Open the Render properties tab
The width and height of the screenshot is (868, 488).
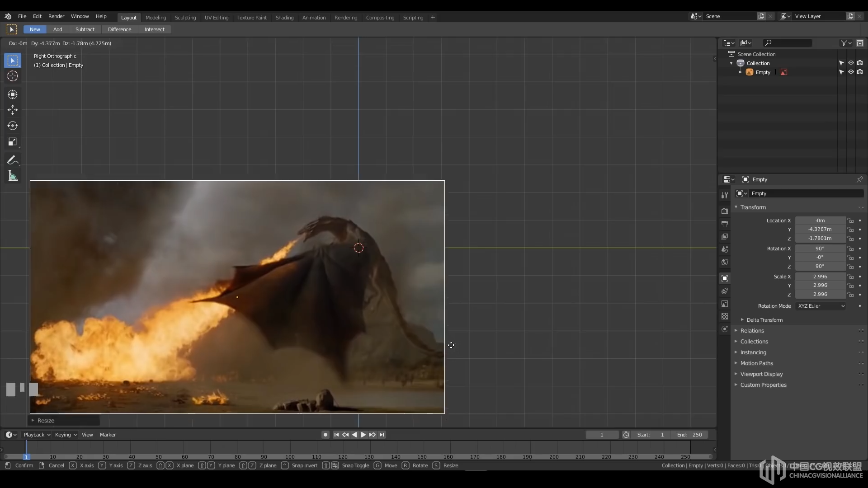click(725, 211)
